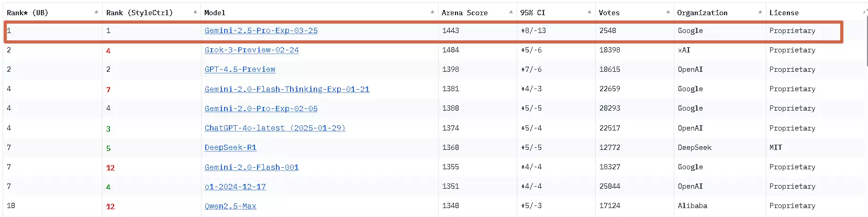Open DeepSeek-R1 model link
868x217 pixels.
[230, 147]
